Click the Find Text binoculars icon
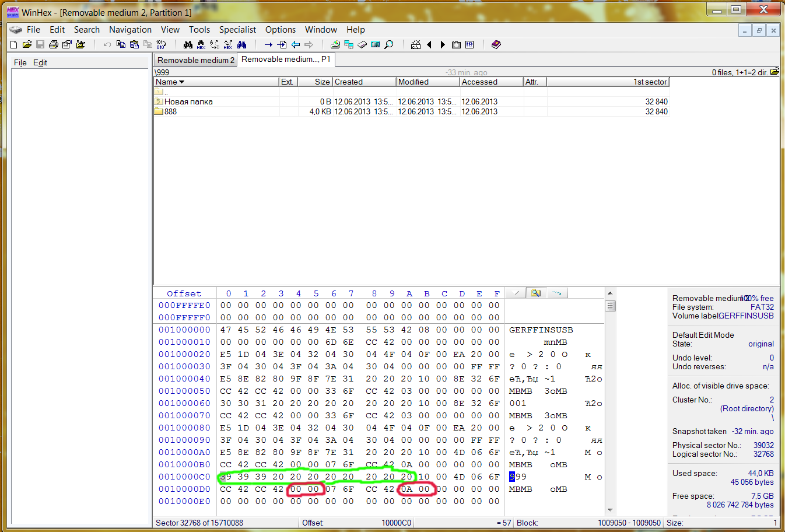The width and height of the screenshot is (785, 532). click(x=188, y=44)
